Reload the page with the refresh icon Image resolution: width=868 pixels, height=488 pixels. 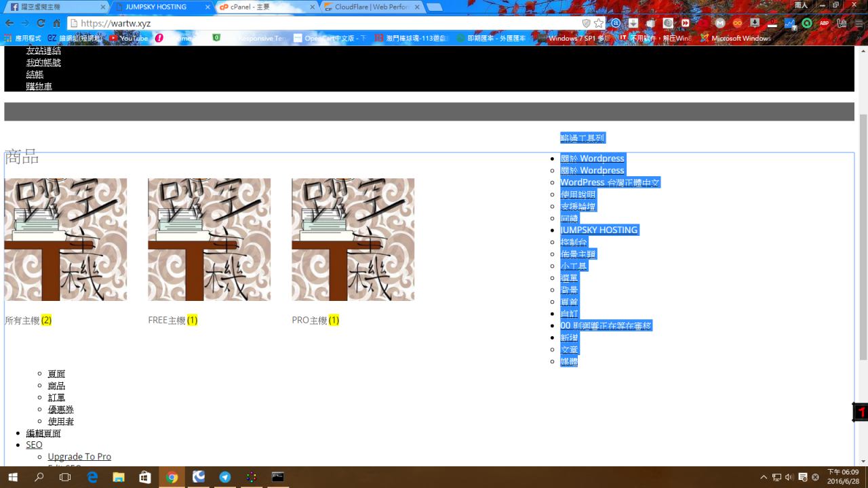(41, 23)
